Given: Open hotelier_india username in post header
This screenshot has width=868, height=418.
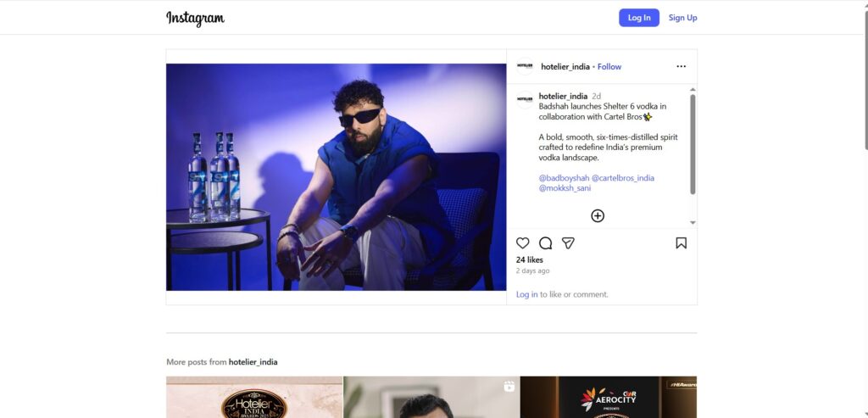Looking at the screenshot, I should pyautogui.click(x=565, y=66).
